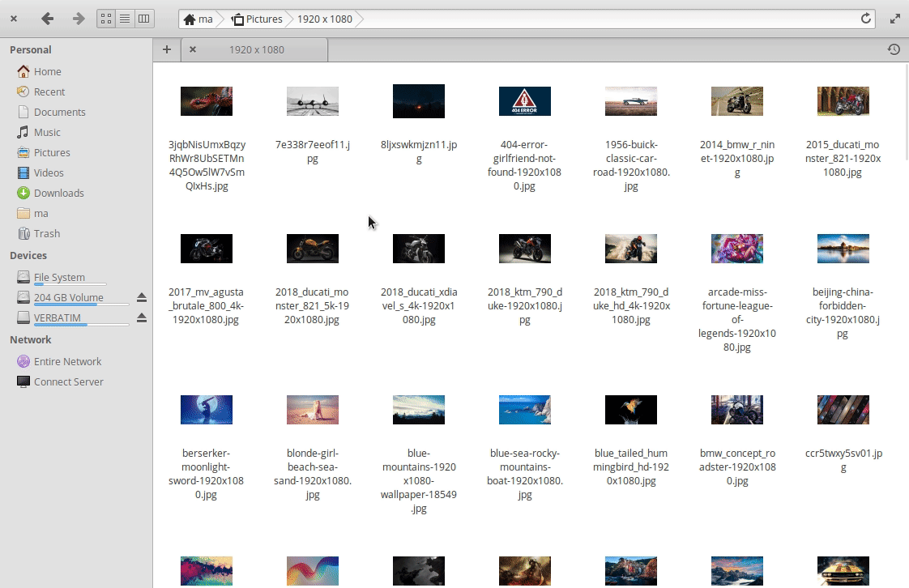Open Trash in the sidebar
909x588 pixels.
[x=39, y=234]
